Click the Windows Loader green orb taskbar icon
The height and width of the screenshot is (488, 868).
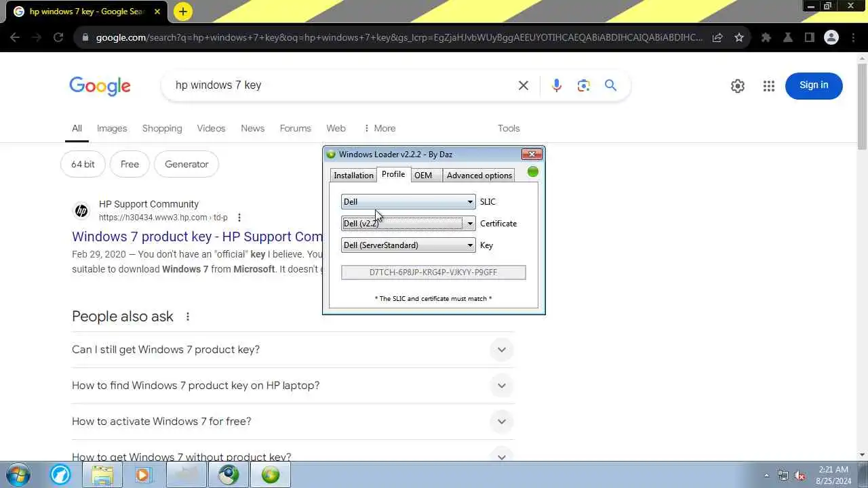[271, 475]
